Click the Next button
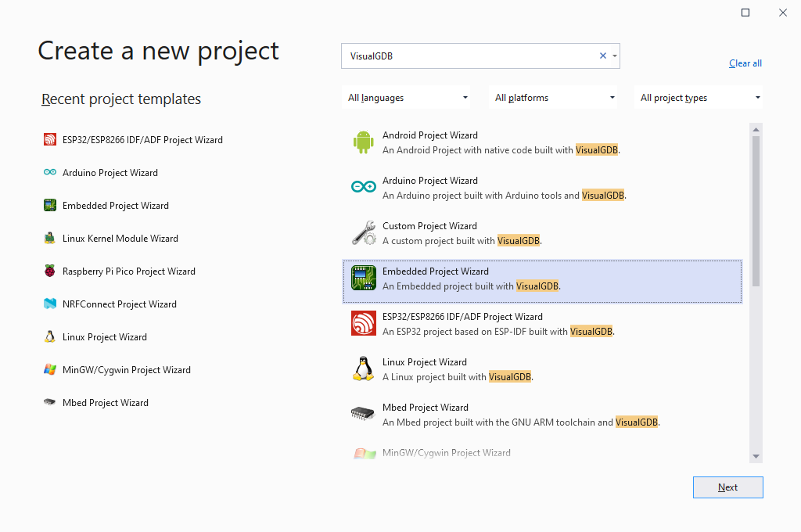 728,487
